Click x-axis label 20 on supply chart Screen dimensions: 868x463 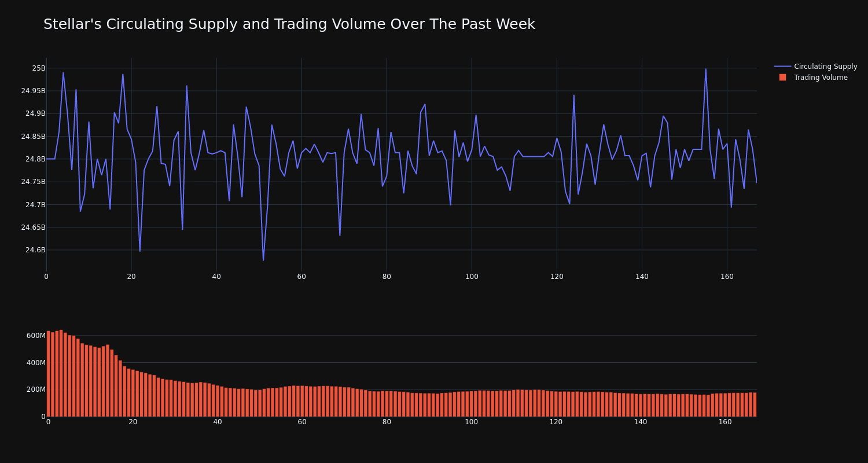[x=131, y=277]
